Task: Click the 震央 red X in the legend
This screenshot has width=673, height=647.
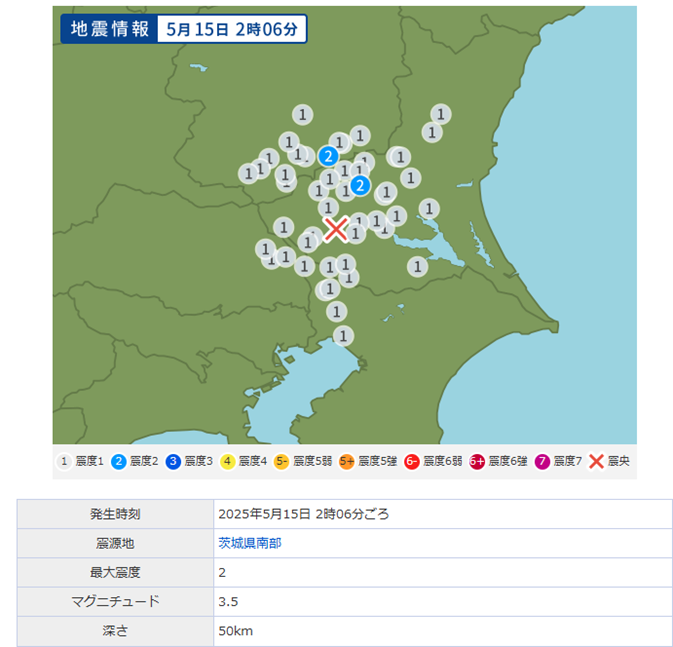Action: 597,461
